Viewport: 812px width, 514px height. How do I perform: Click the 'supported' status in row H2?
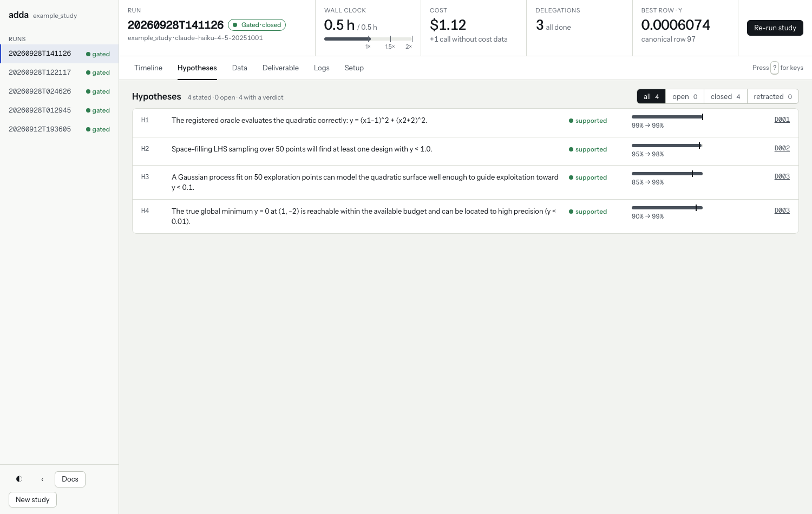coord(588,149)
